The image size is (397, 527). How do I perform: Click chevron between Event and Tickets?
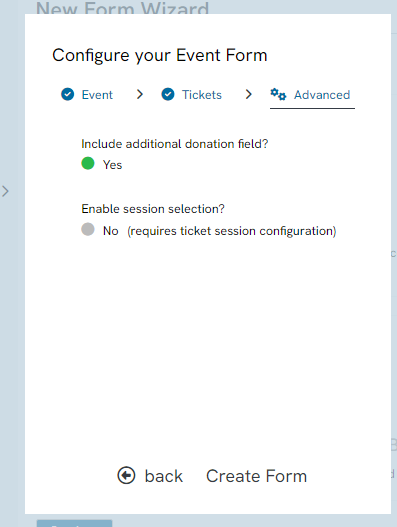coord(140,94)
